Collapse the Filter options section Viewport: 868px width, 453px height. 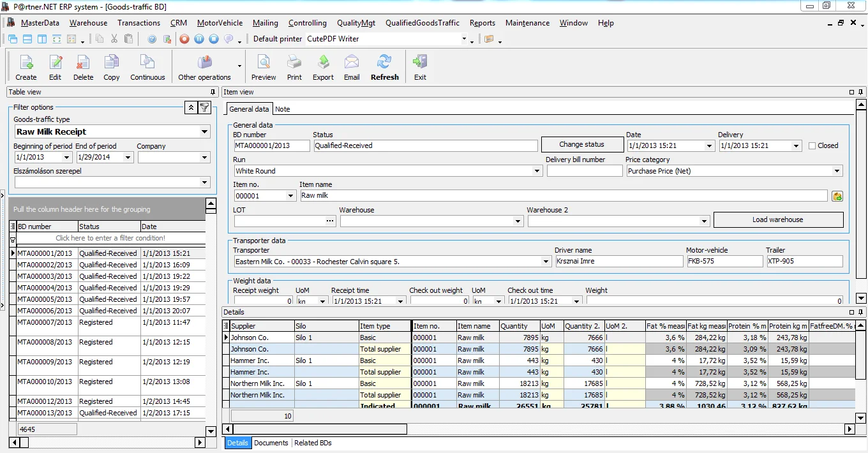coord(191,107)
